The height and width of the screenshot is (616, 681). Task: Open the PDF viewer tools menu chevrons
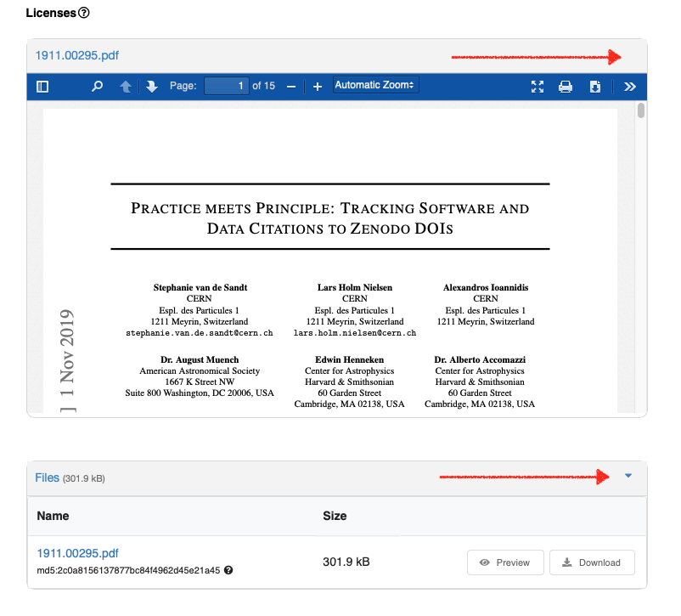pos(630,87)
